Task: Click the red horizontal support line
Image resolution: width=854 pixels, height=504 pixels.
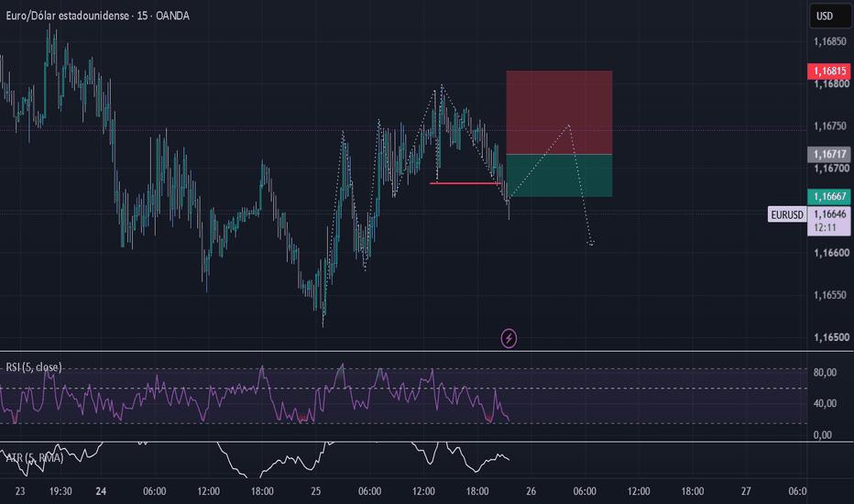Action: [465, 183]
